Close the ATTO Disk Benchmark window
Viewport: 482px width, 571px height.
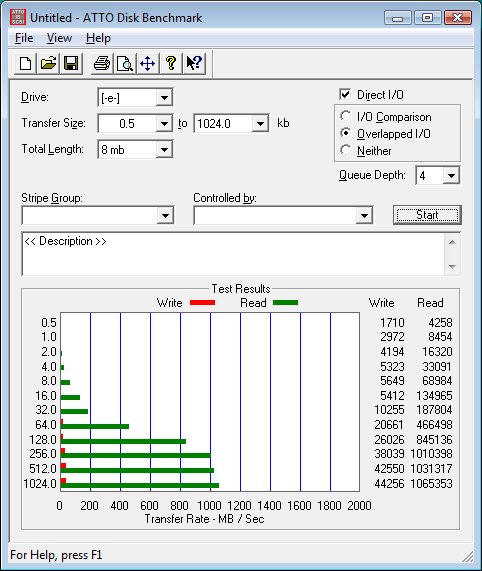tap(458, 17)
